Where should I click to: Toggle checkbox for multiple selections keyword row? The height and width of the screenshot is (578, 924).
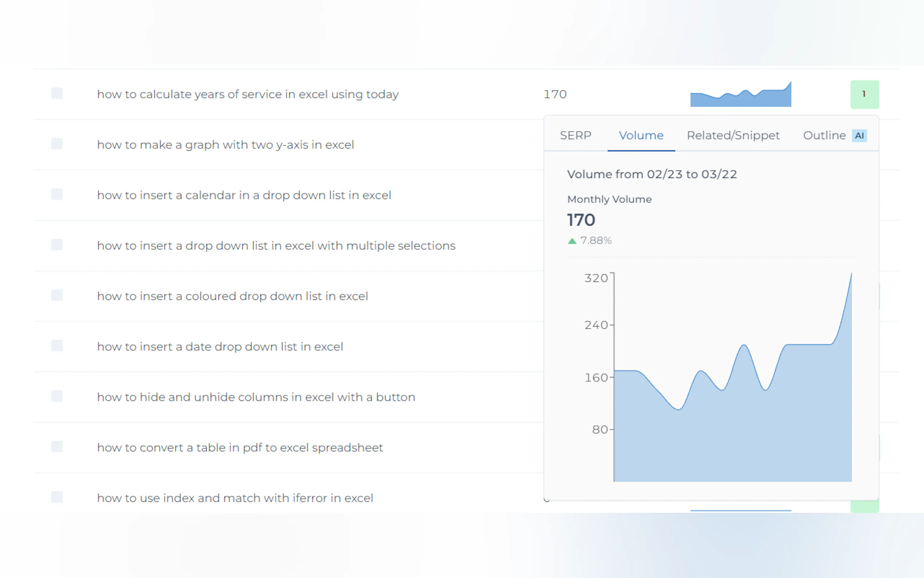tap(57, 245)
